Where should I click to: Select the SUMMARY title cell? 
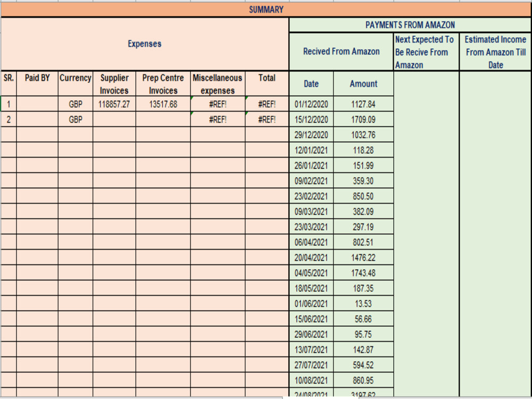coord(266,10)
